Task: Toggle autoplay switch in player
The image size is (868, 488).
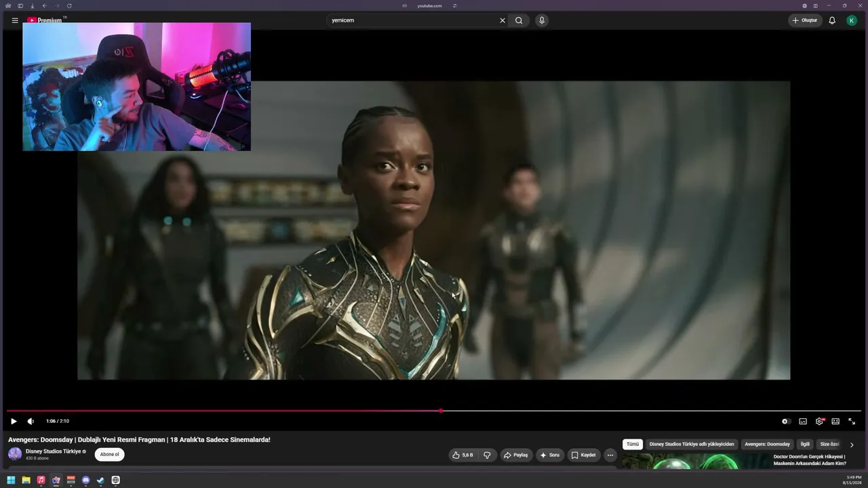Action: click(x=785, y=421)
